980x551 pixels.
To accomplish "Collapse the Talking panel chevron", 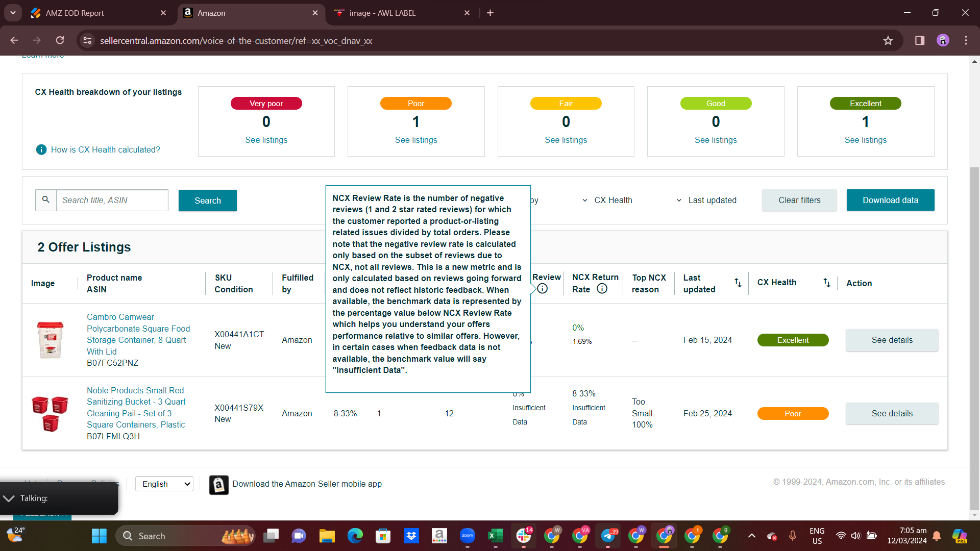I will [8, 498].
